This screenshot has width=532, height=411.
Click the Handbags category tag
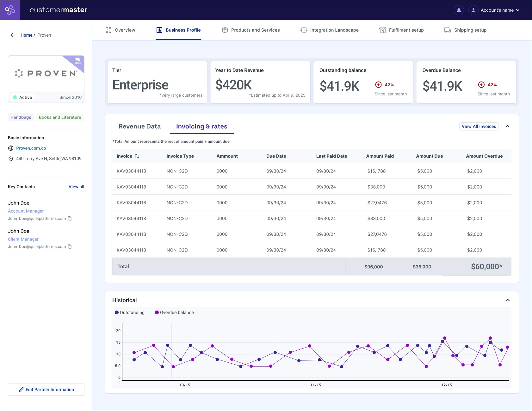pos(21,117)
